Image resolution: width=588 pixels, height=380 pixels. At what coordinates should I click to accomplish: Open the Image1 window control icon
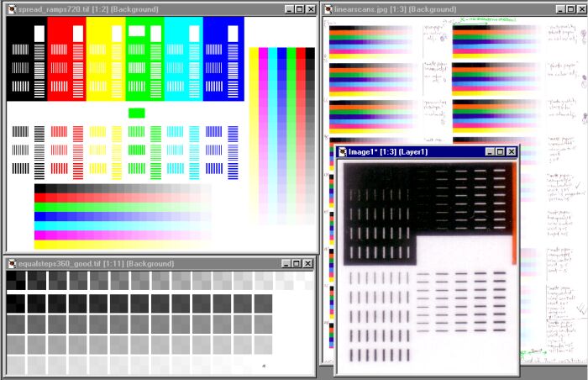coord(342,151)
